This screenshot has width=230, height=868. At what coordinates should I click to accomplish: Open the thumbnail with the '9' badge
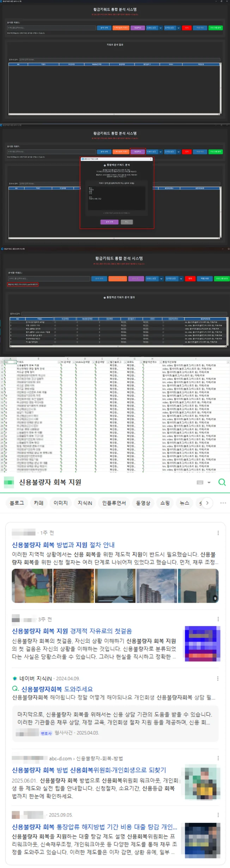point(198,586)
